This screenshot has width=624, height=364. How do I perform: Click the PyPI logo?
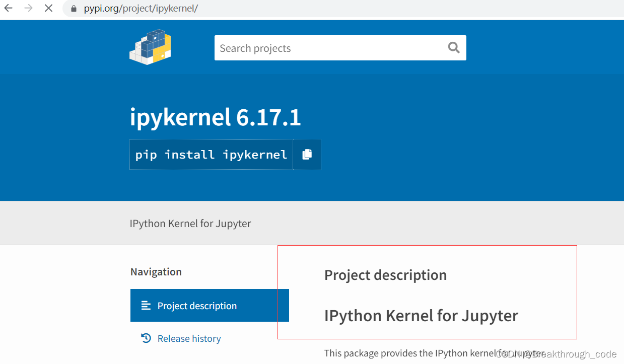tap(150, 47)
